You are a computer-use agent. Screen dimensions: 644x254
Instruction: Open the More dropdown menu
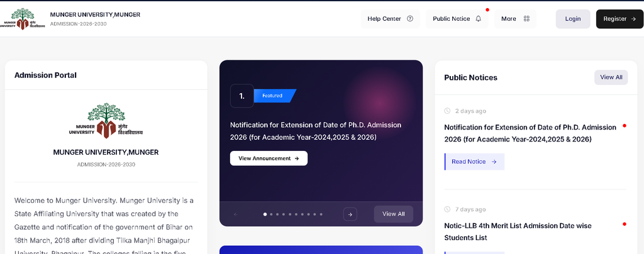click(x=515, y=19)
